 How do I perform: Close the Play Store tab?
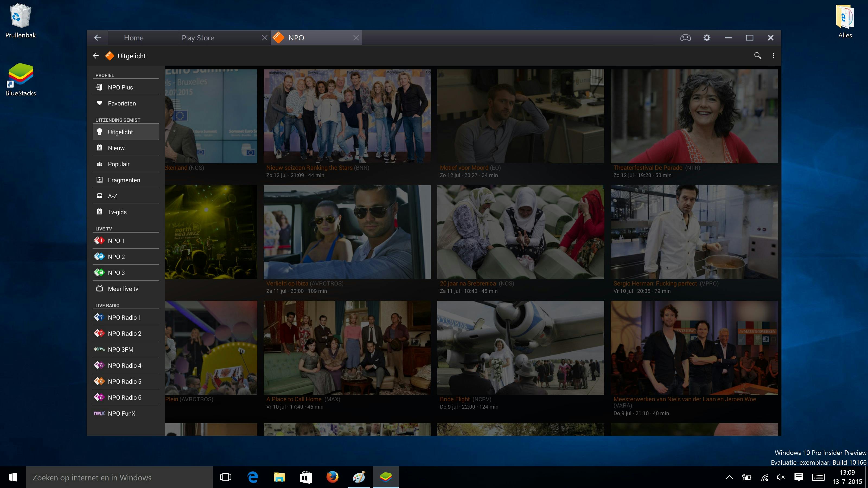[264, 38]
